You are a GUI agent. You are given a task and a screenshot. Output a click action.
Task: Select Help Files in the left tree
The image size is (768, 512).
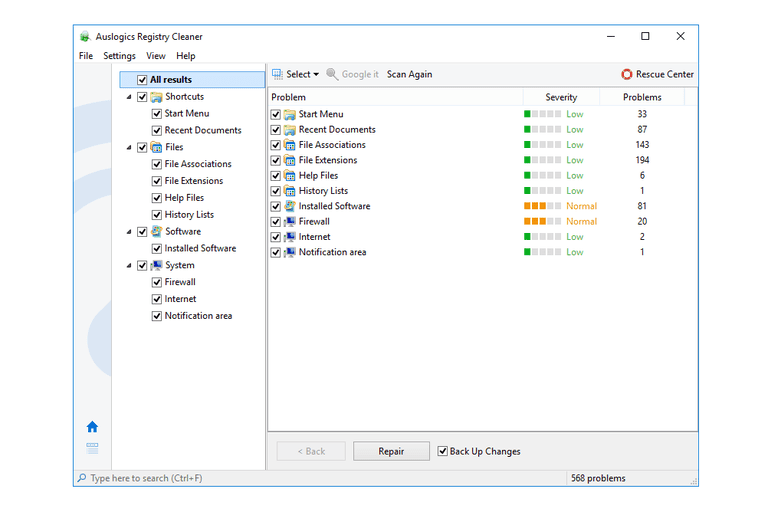pyautogui.click(x=184, y=198)
